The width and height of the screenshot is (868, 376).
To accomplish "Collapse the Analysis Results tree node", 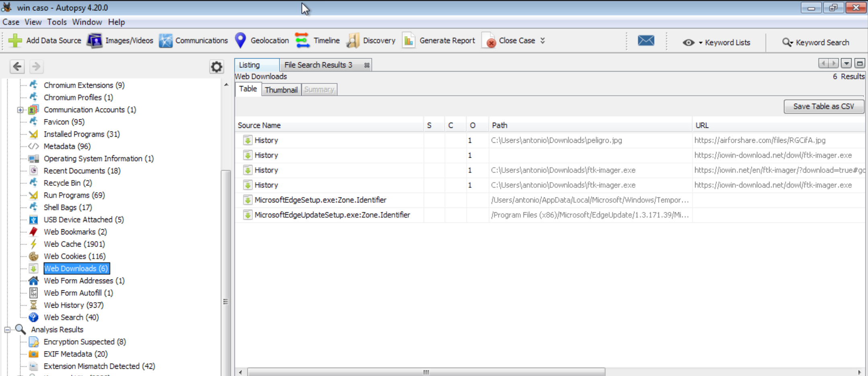I will tap(7, 330).
